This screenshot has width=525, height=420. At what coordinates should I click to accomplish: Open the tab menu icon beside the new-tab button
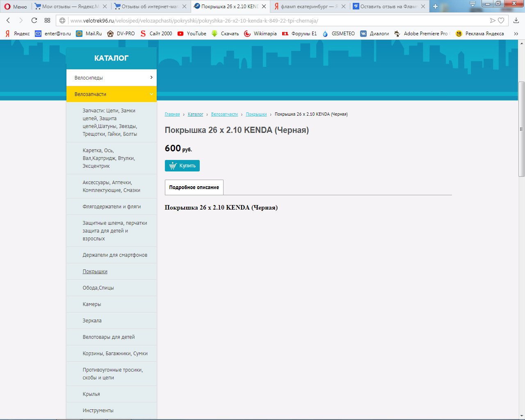coord(472,5)
